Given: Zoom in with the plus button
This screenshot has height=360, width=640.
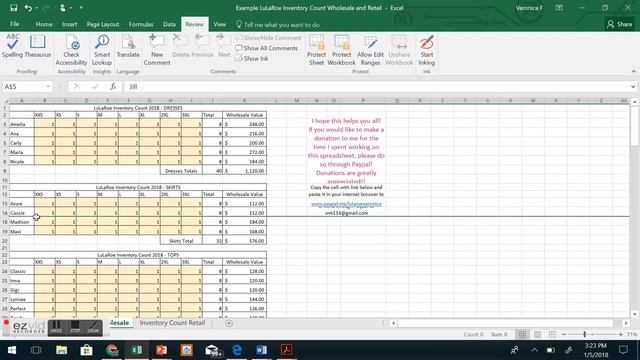Looking at the screenshot, I should pyautogui.click(x=620, y=334).
